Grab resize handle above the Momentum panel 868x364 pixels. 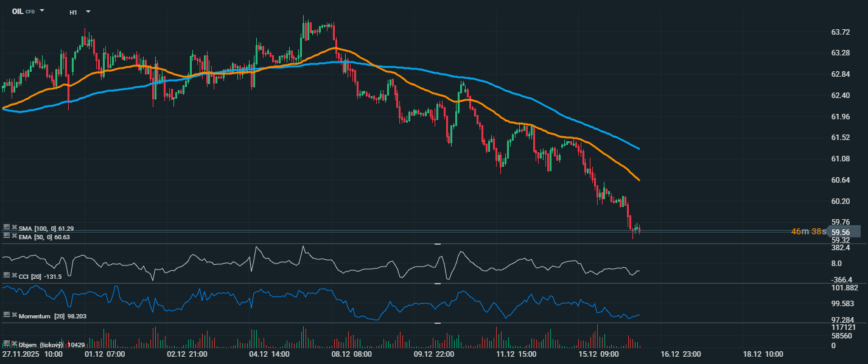tap(437, 284)
